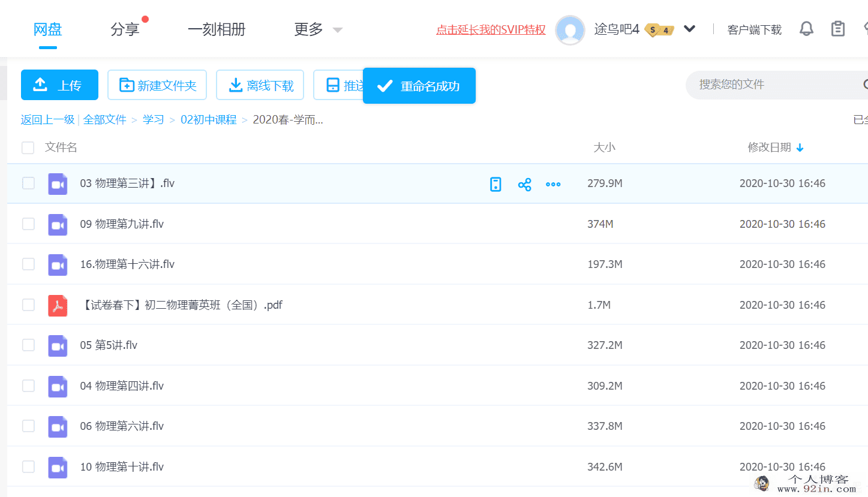
Task: Click video file icon of 03 物理第三讲】.flv
Action: tap(58, 183)
